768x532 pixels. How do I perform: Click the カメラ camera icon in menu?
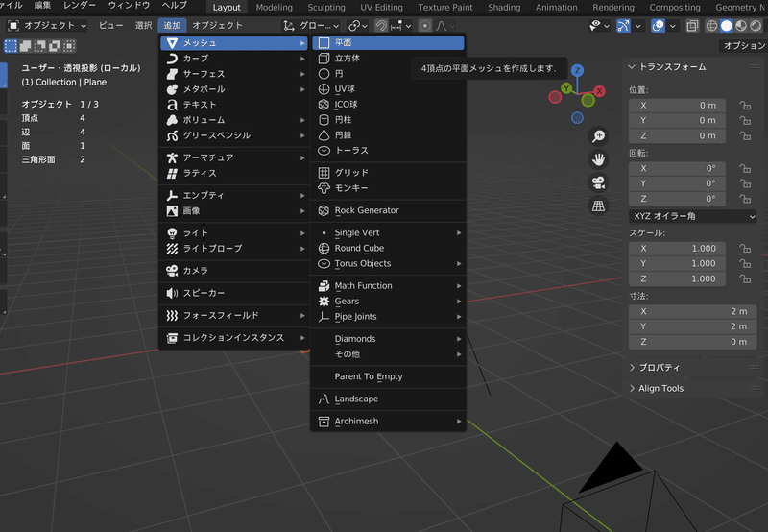tap(172, 271)
